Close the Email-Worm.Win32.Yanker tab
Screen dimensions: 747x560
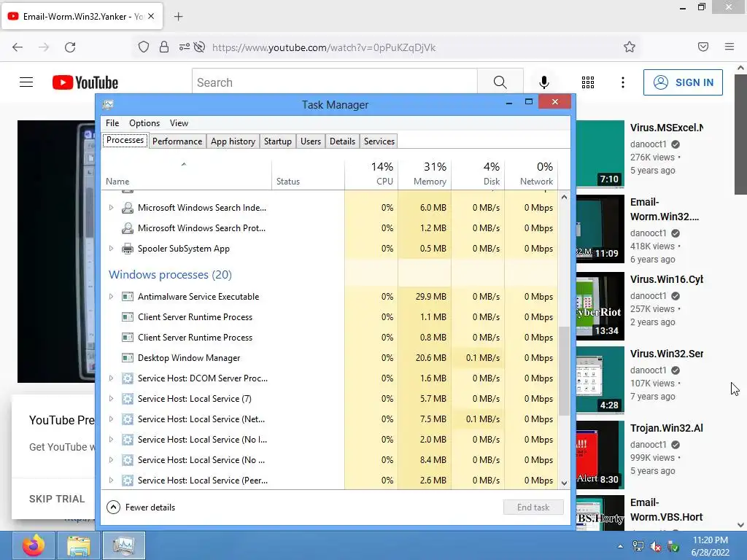151,16
